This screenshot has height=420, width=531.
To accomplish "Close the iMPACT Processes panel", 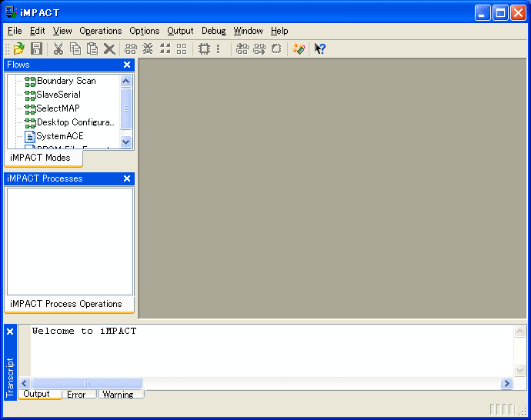I will (127, 178).
